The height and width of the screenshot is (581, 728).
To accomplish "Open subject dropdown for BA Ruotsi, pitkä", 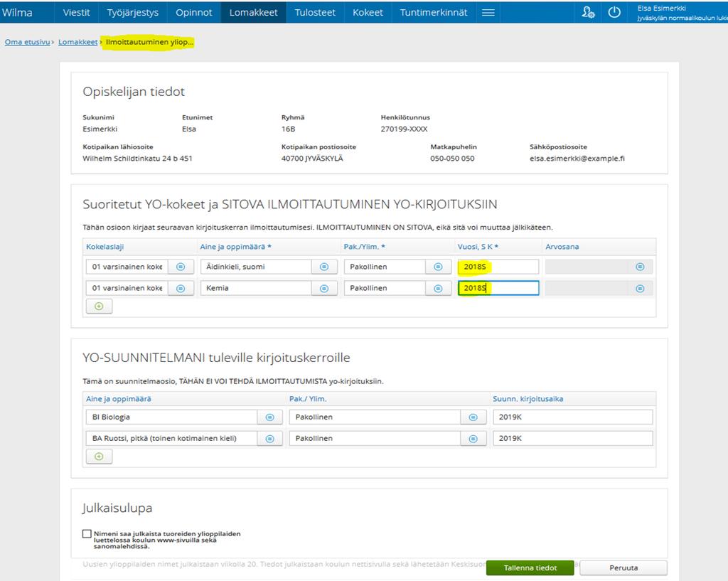I will pyautogui.click(x=269, y=439).
